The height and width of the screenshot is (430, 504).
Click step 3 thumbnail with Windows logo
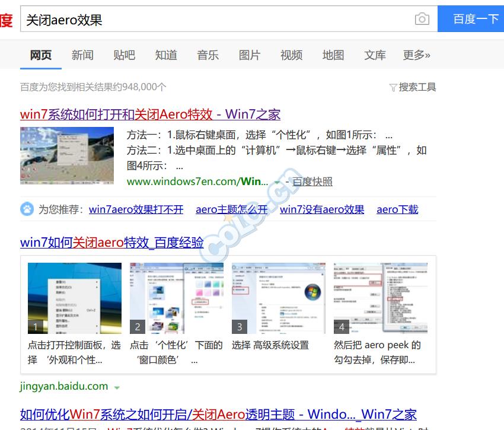pyautogui.click(x=279, y=298)
